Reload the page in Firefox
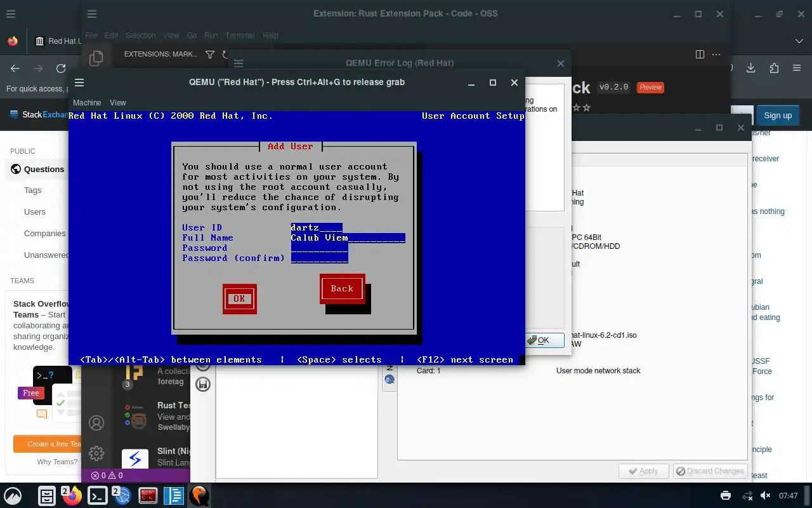 (x=61, y=69)
